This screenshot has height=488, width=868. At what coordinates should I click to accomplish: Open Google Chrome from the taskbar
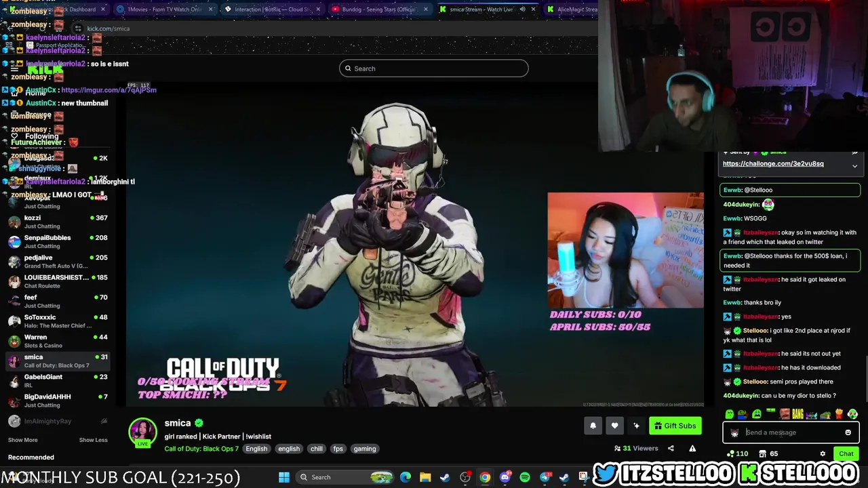[x=485, y=477]
